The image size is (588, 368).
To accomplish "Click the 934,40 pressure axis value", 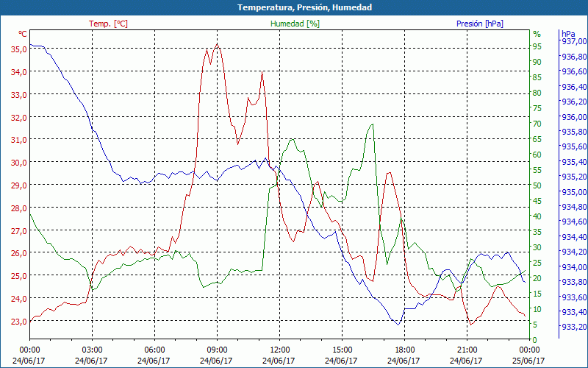I will 574,237.
